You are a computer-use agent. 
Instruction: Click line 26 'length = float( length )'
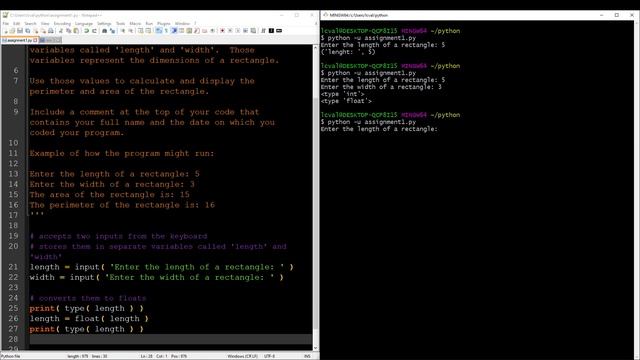point(89,319)
